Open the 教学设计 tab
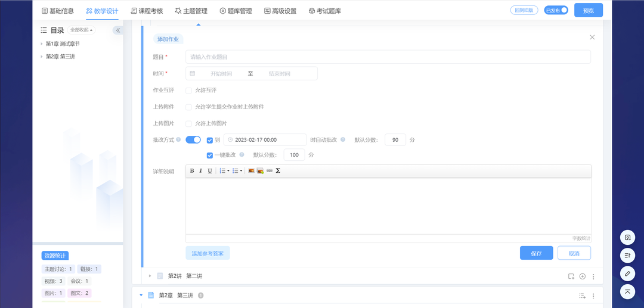The image size is (644, 308). 103,11
